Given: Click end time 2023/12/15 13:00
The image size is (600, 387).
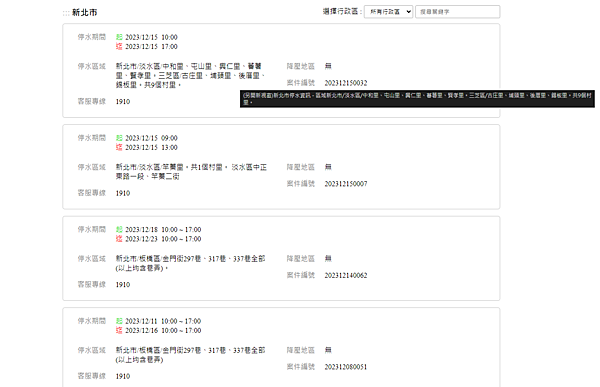Looking at the screenshot, I should (x=151, y=148).
